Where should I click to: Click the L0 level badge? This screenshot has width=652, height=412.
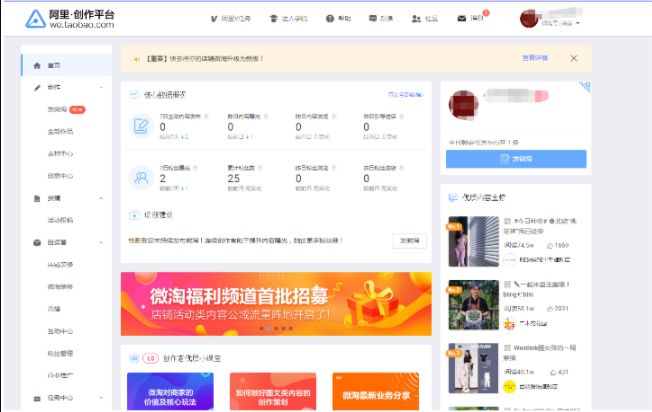coord(151,358)
